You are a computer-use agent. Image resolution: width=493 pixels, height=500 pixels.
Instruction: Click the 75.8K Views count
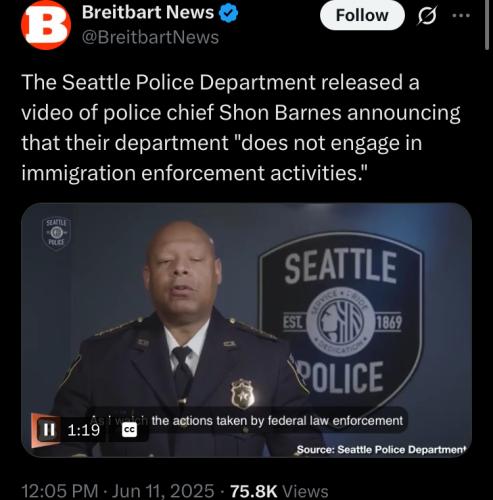point(279,491)
